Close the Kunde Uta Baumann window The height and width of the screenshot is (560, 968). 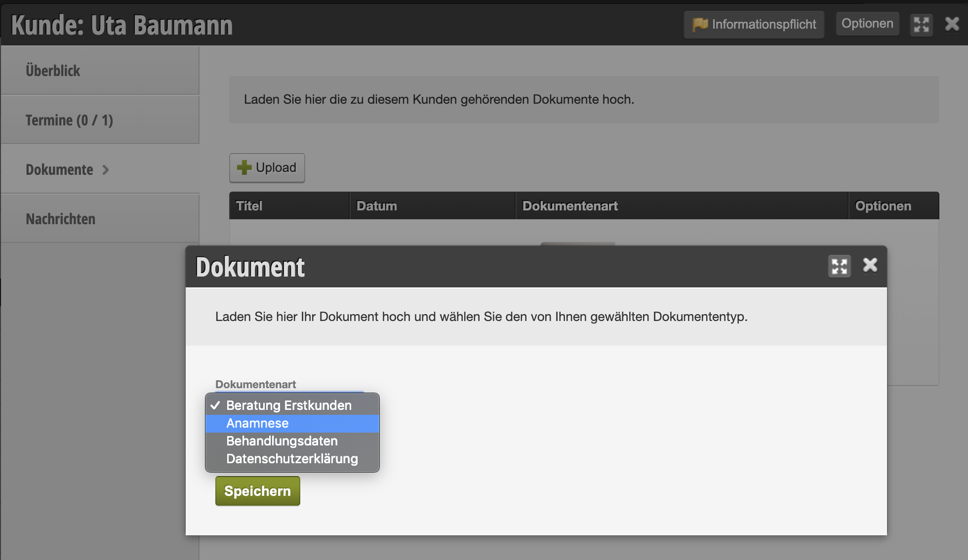pyautogui.click(x=952, y=24)
